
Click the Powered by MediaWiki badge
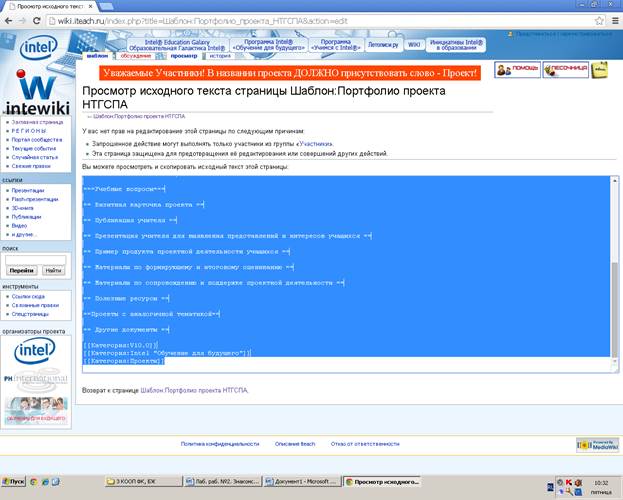coord(597,445)
